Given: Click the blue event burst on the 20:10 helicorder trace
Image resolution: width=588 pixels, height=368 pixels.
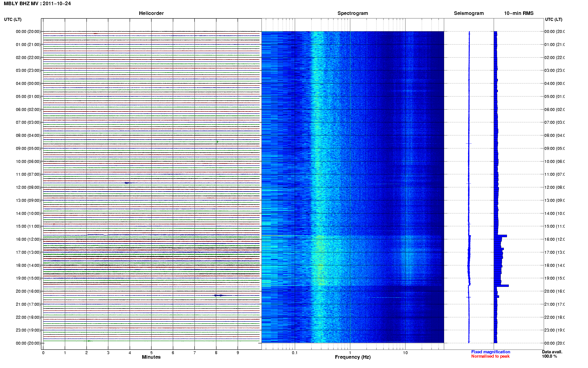Looking at the screenshot, I should pos(220,296).
